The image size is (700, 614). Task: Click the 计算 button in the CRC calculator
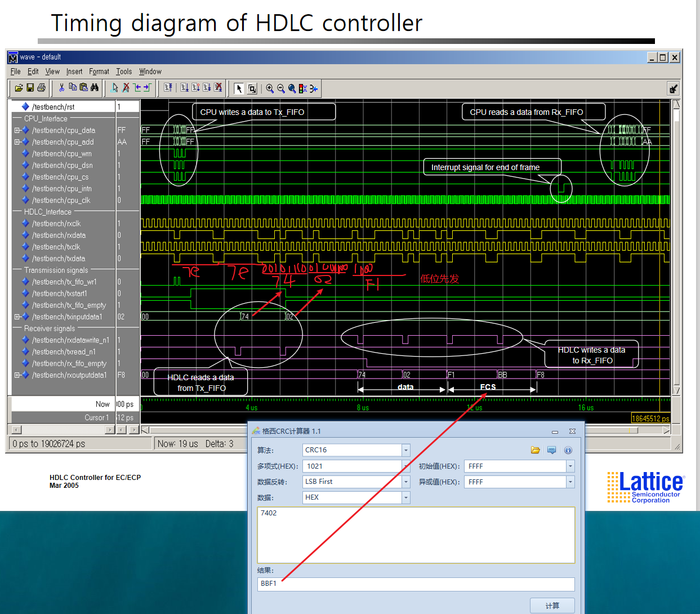tap(552, 605)
